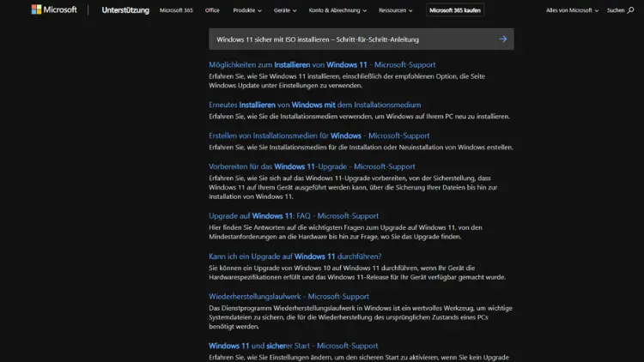Open Wiederherstellungslaufwerk support link
Viewport: 644px width, 362px height.
(289, 296)
